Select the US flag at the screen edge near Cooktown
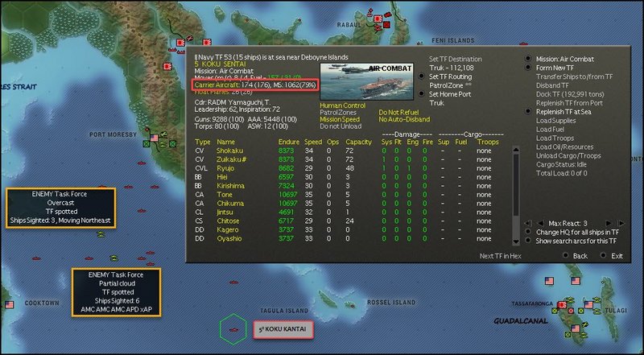Image resolution: width=644 pixels, height=355 pixels. (9, 304)
